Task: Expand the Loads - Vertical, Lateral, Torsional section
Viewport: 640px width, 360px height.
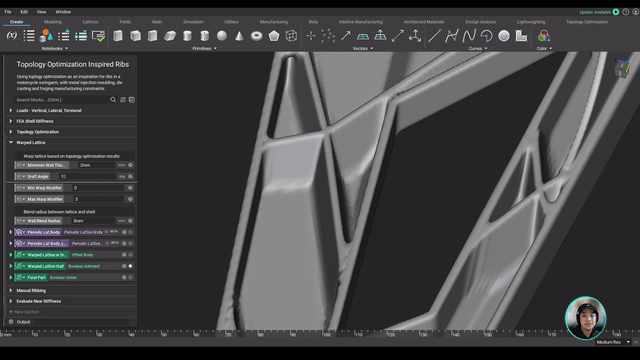Action: 11,111
